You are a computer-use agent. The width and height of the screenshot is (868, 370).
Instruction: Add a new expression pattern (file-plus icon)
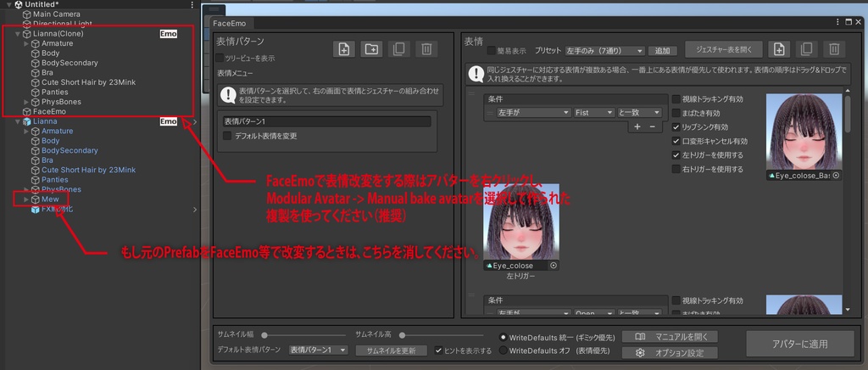point(344,49)
